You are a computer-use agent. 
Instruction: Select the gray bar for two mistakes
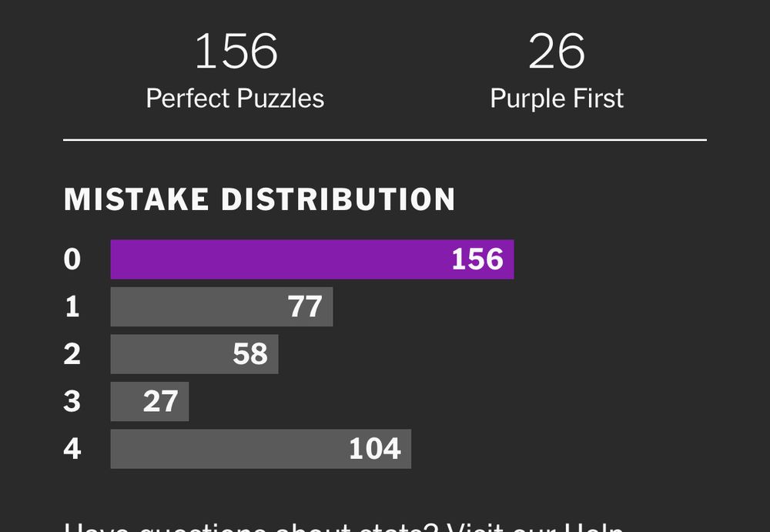[195, 354]
